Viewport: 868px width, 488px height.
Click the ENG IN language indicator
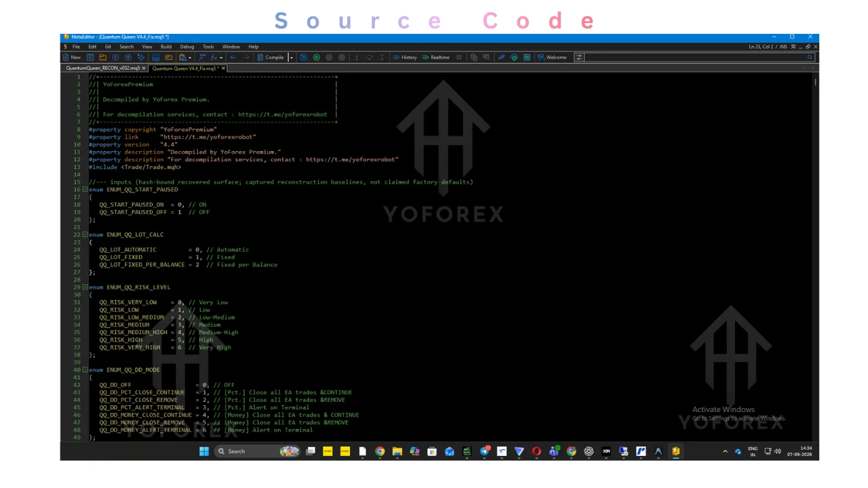pos(753,451)
